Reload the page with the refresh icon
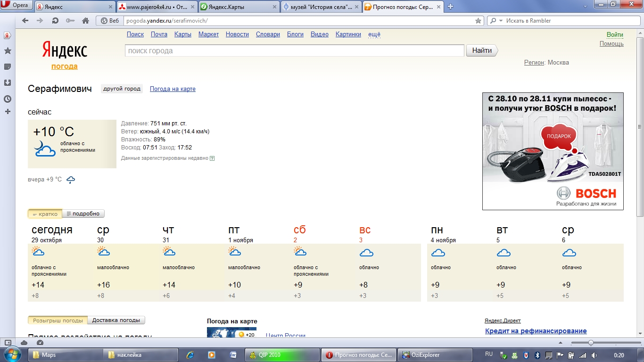644x362 pixels. tap(55, 21)
